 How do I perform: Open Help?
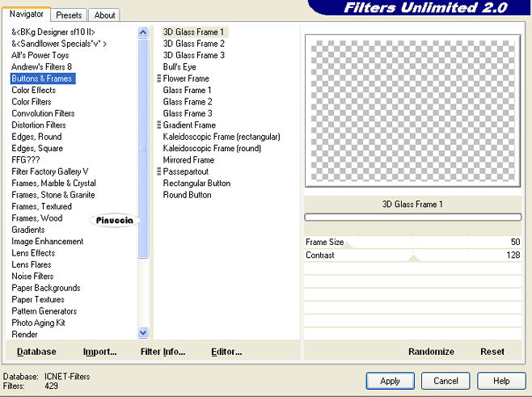[501, 381]
